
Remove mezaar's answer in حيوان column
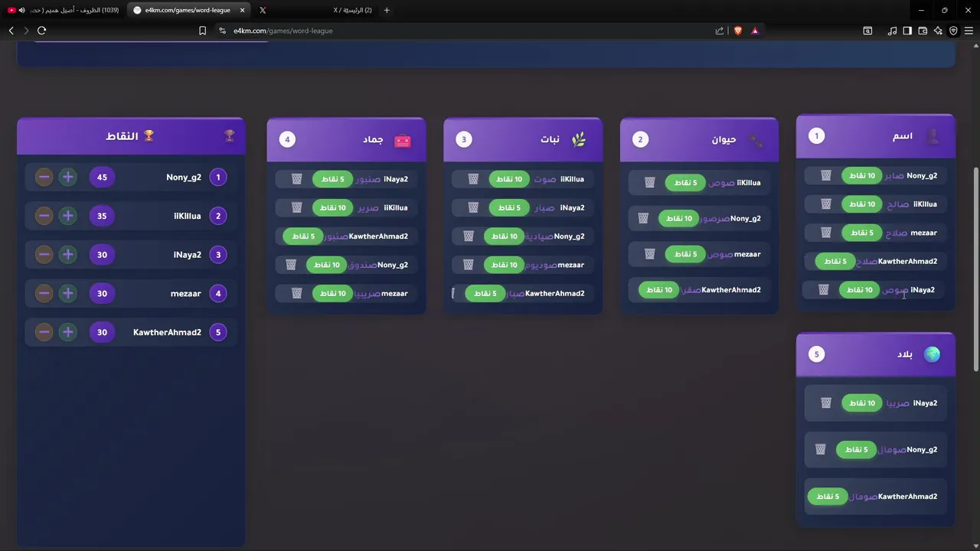(650, 254)
